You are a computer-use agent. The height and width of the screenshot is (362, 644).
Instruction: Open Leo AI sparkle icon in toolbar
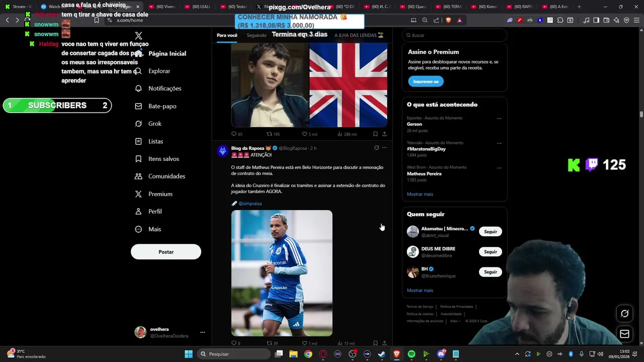[x=616, y=20]
